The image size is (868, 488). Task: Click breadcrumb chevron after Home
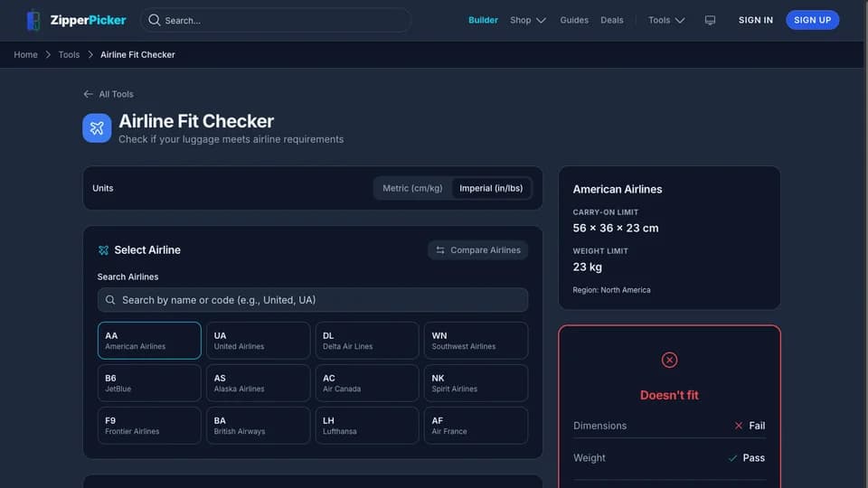click(x=48, y=55)
